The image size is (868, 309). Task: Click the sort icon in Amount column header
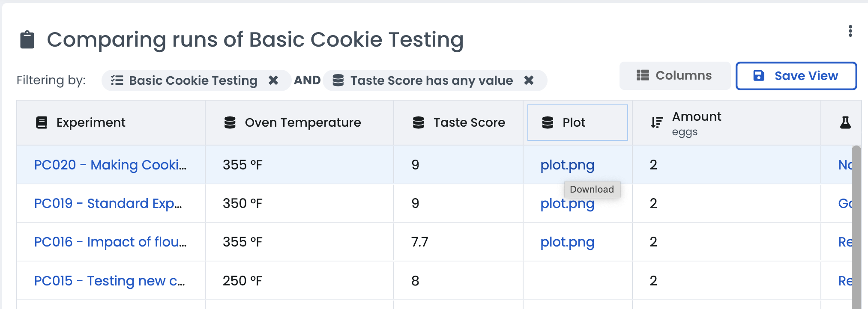pos(656,122)
